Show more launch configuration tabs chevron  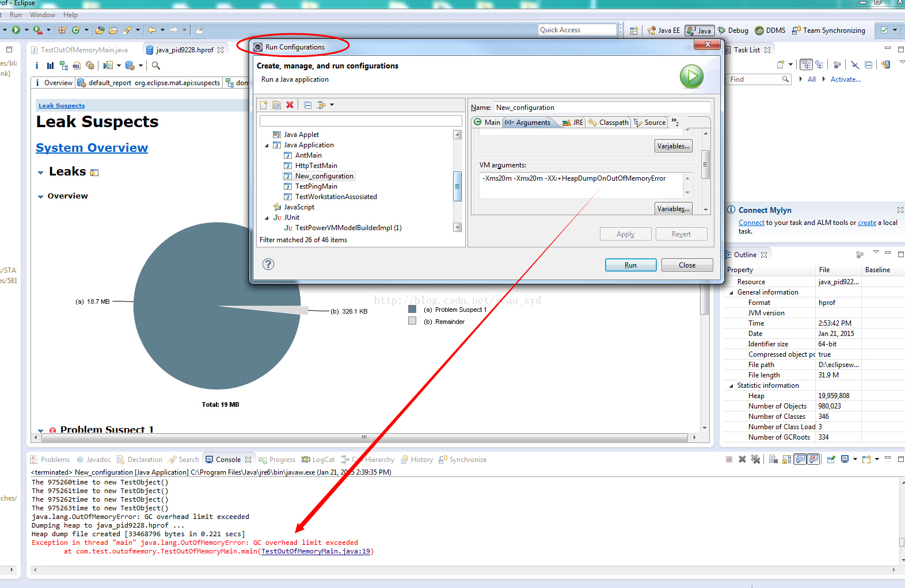[x=675, y=122]
